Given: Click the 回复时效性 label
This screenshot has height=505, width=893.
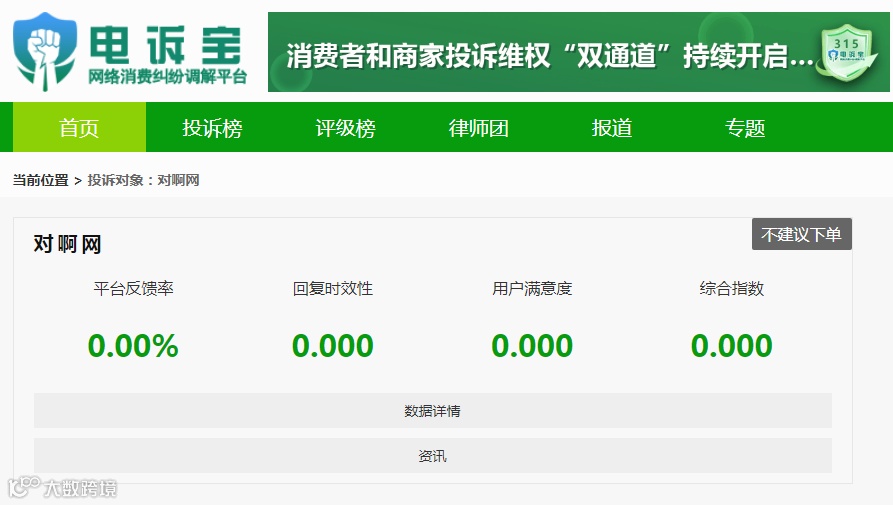Looking at the screenshot, I should (x=333, y=289).
